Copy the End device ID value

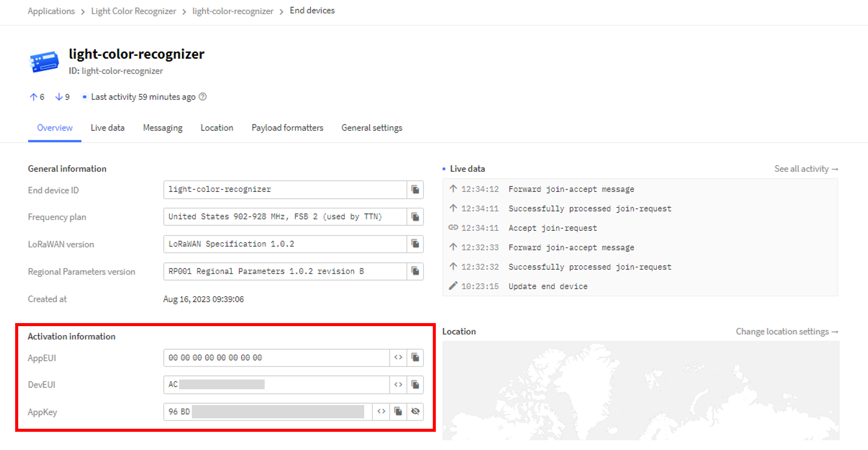click(x=415, y=189)
